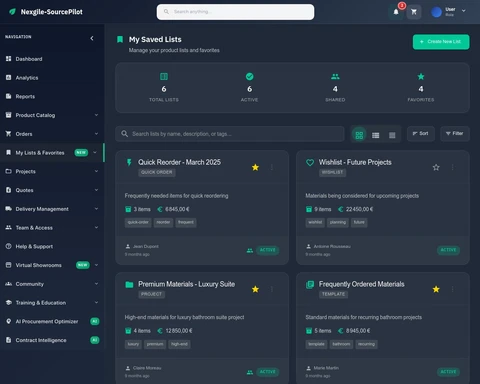Click the lightning icon on Quick Reorder

129,162
